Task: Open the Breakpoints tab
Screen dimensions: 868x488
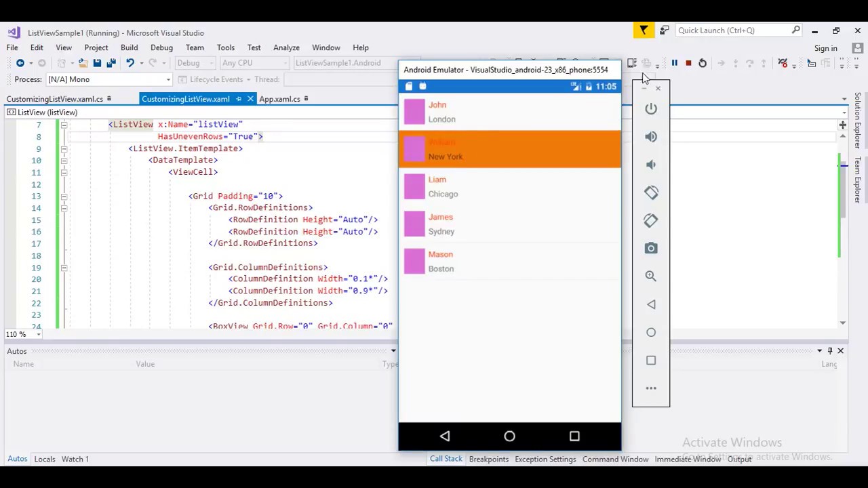Action: click(x=488, y=459)
